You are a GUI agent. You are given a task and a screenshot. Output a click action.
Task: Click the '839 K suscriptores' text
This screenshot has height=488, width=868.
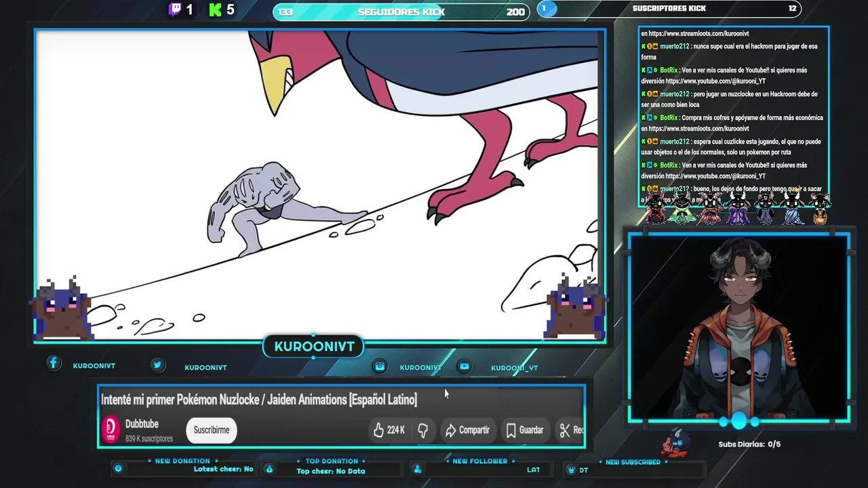point(149,439)
